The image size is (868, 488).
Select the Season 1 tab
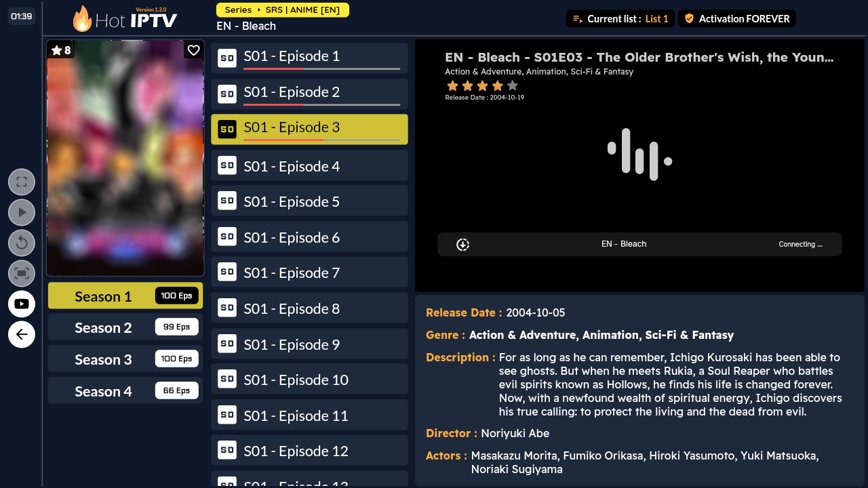(125, 296)
